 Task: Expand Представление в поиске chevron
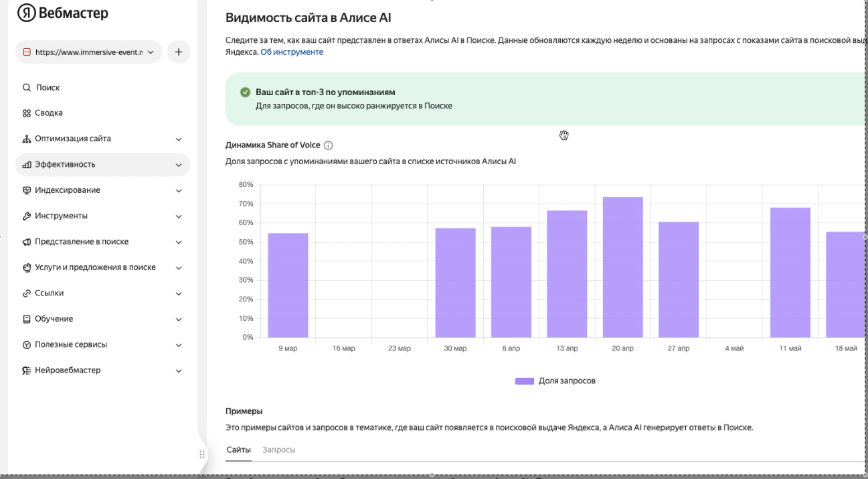179,242
